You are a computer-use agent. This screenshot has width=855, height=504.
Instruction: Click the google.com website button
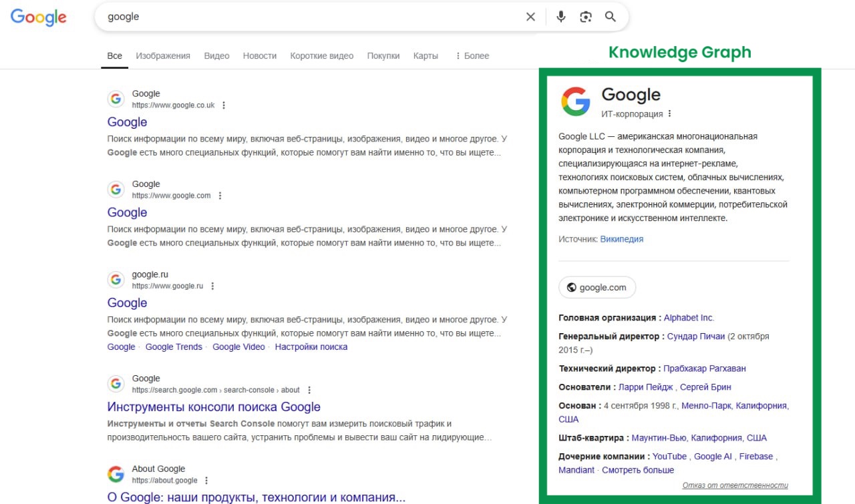coord(597,288)
